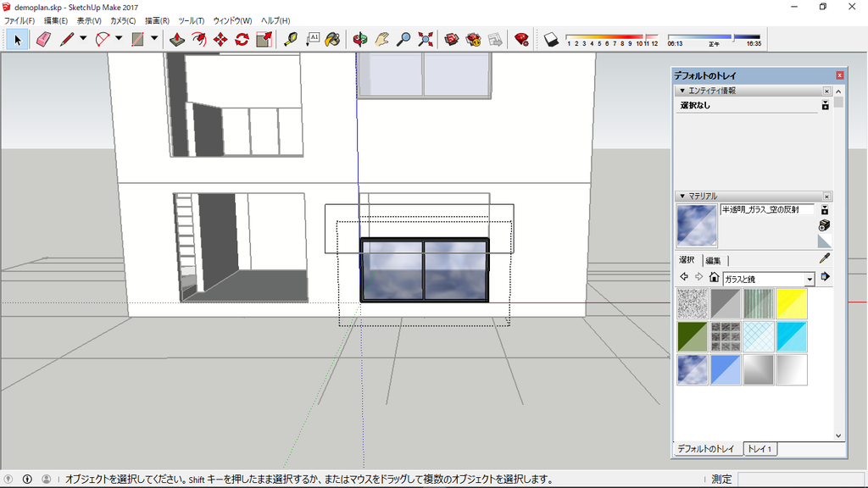Open the Arc tool dropdown arrow
Image resolution: width=868 pixels, height=488 pixels.
click(x=119, y=39)
